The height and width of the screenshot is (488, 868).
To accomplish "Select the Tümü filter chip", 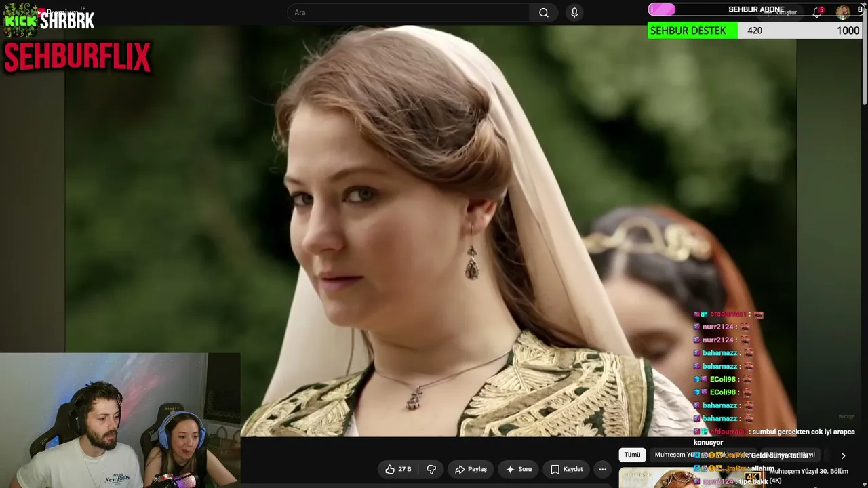I will coord(632,455).
